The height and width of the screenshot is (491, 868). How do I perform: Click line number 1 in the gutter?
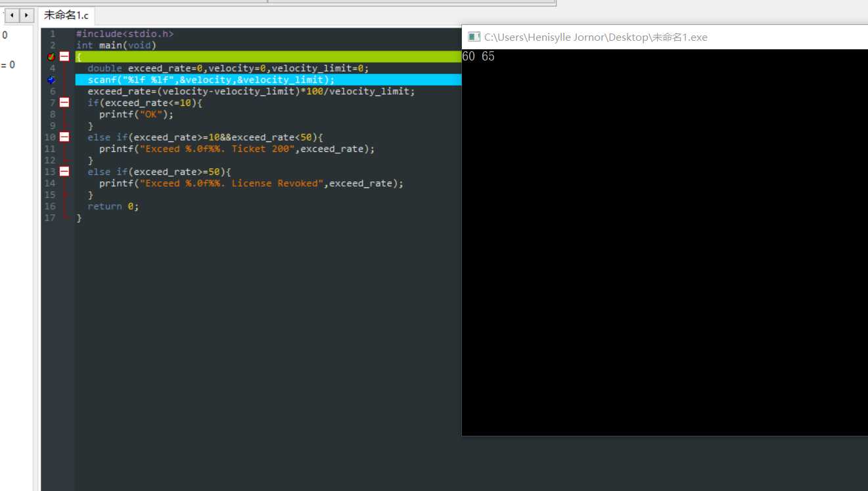(x=53, y=34)
